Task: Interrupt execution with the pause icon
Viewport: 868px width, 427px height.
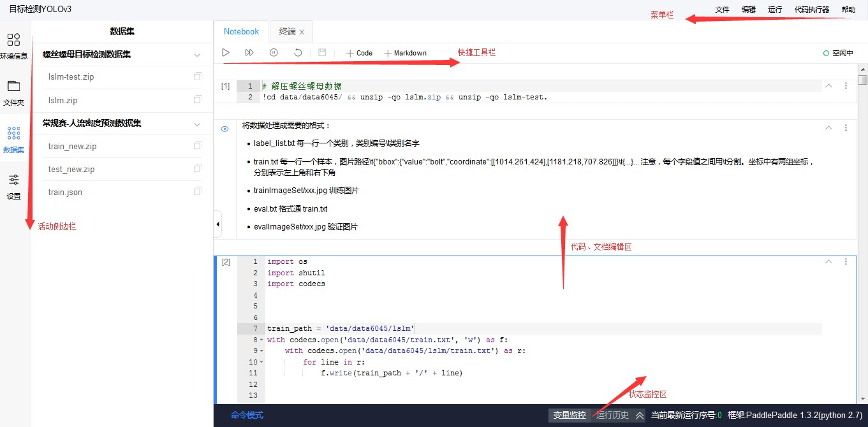Action: click(274, 53)
